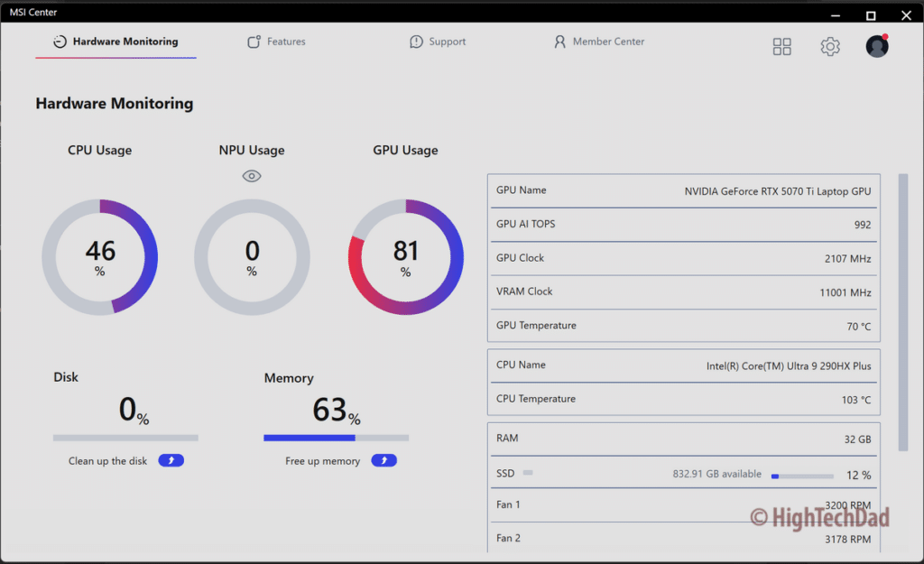Toggle the NPU Usage eye icon
This screenshot has height=564, width=924.
pyautogui.click(x=252, y=176)
